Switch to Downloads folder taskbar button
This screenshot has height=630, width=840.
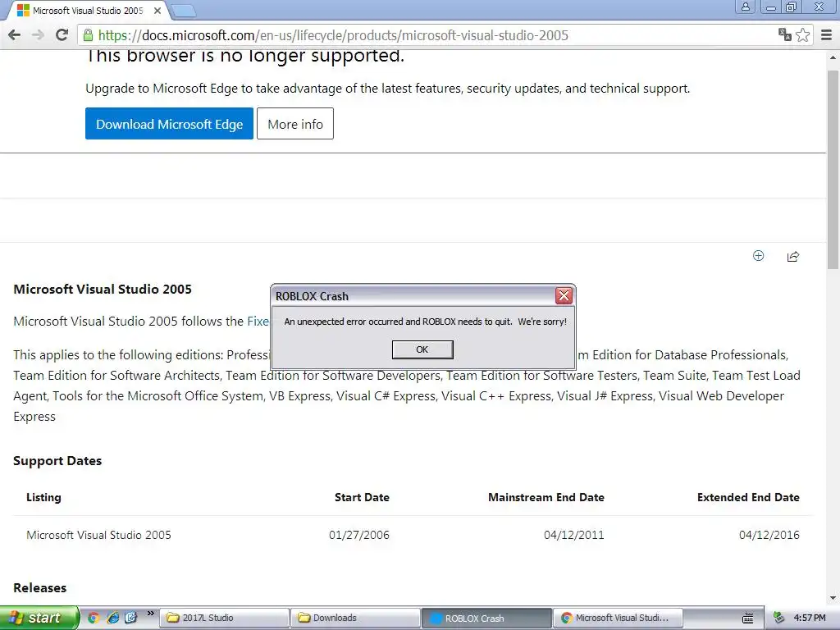click(355, 618)
